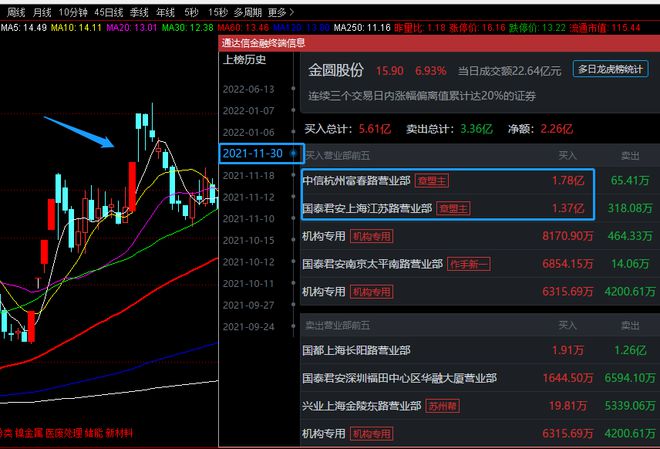Click 中信杭州富春路营业部 row name

[357, 181]
